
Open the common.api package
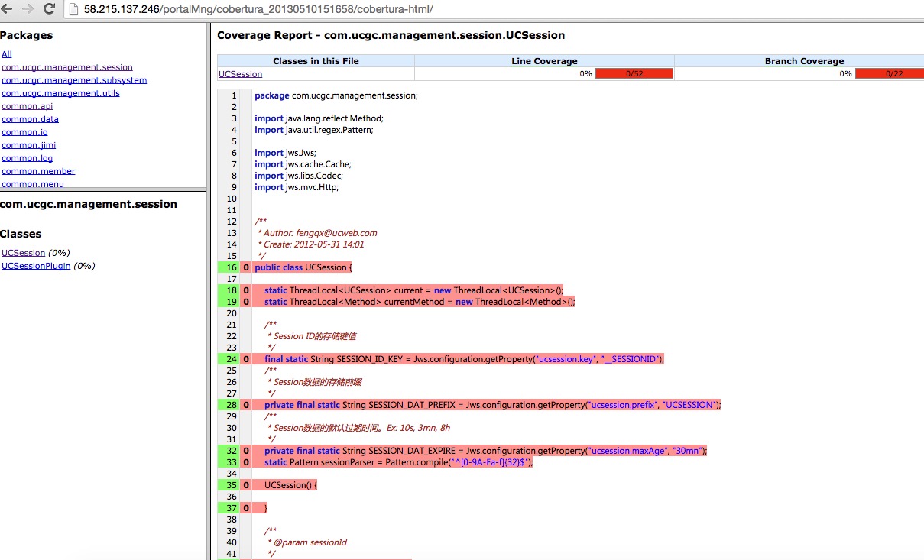point(27,106)
